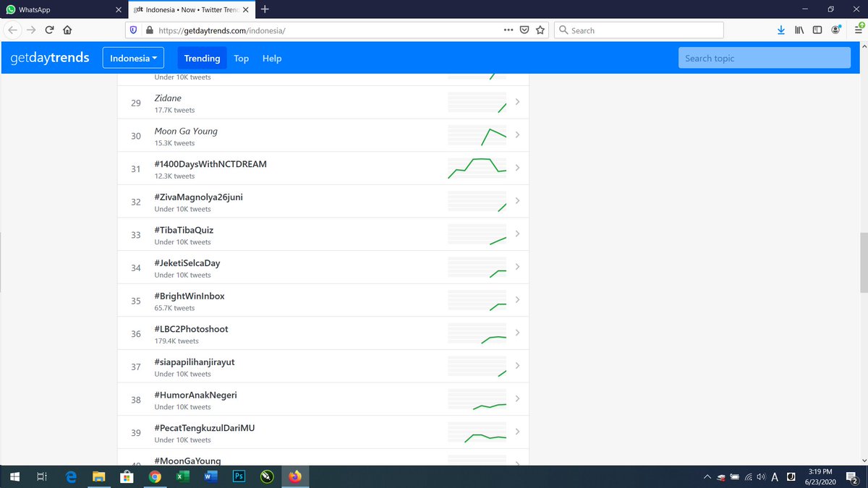Screen dimensions: 868x488
Task: Open Word from the taskbar
Action: tap(210, 476)
